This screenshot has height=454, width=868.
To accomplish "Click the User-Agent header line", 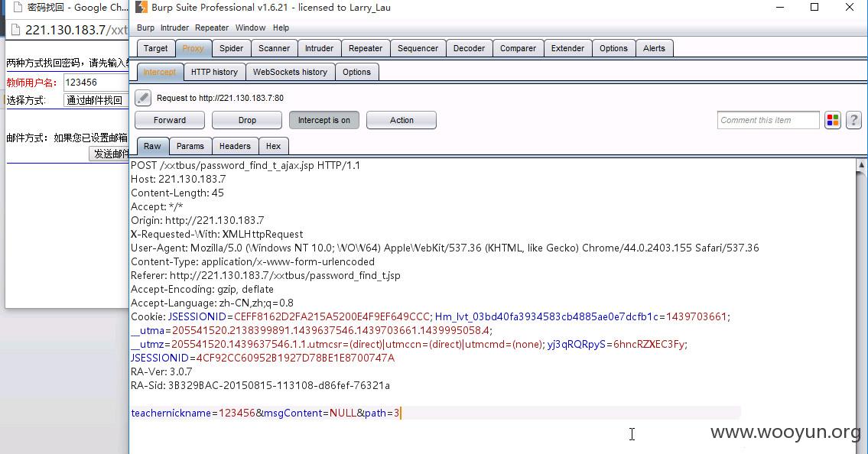I will click(x=444, y=248).
